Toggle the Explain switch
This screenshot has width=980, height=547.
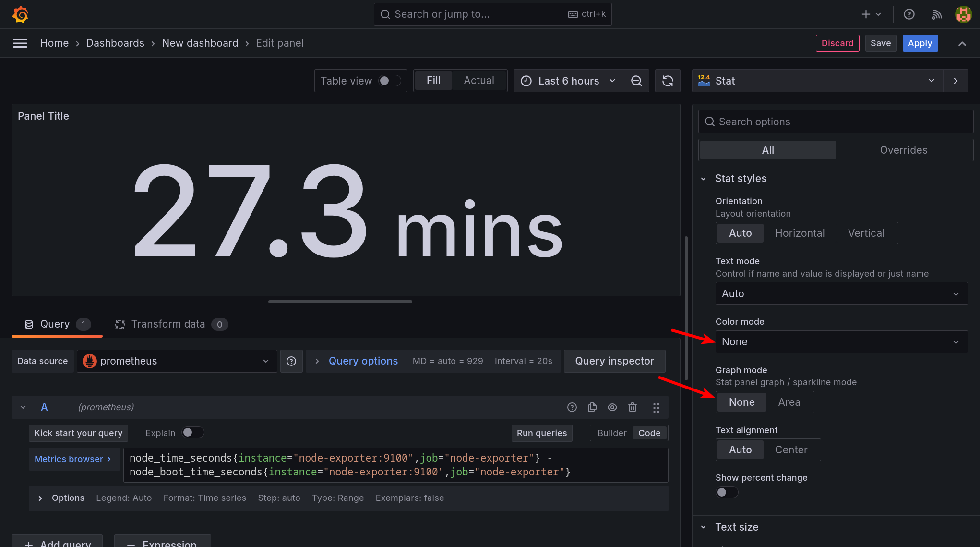[193, 433]
